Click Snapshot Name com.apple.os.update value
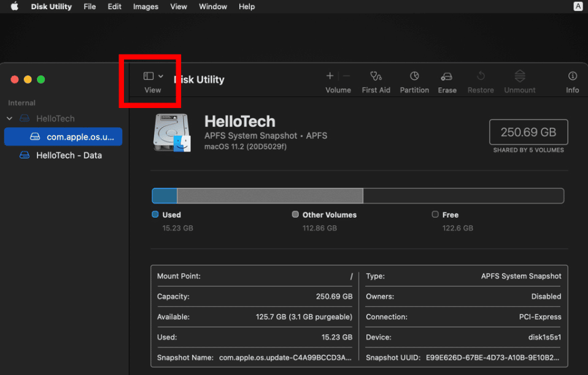The height and width of the screenshot is (375, 588). coord(285,357)
